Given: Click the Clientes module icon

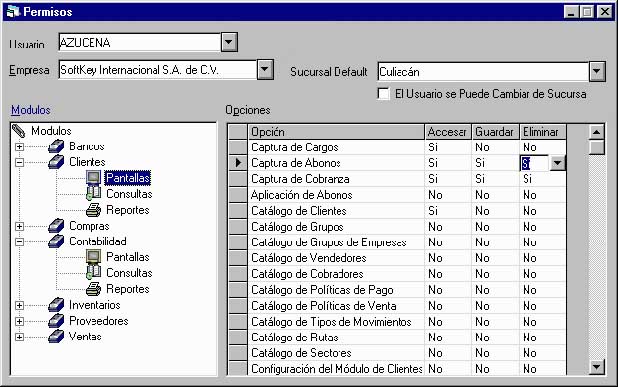Looking at the screenshot, I should tap(56, 162).
